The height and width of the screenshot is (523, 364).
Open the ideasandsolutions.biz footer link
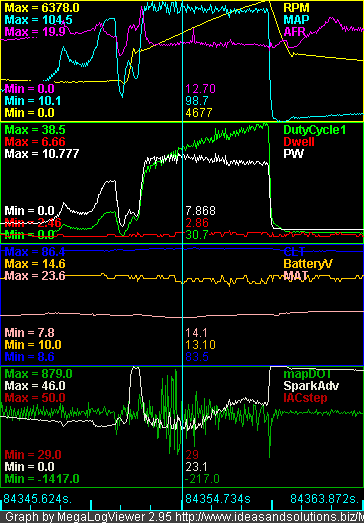(x=270, y=517)
